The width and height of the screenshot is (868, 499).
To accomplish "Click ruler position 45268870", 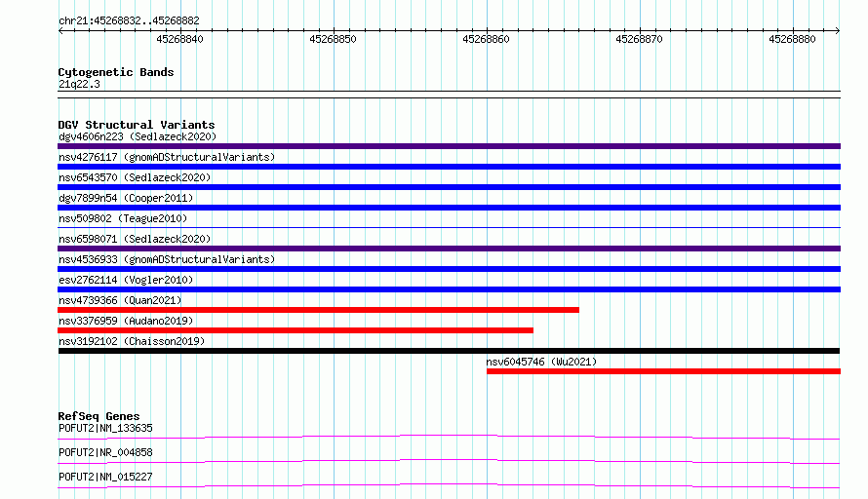I will (x=639, y=39).
